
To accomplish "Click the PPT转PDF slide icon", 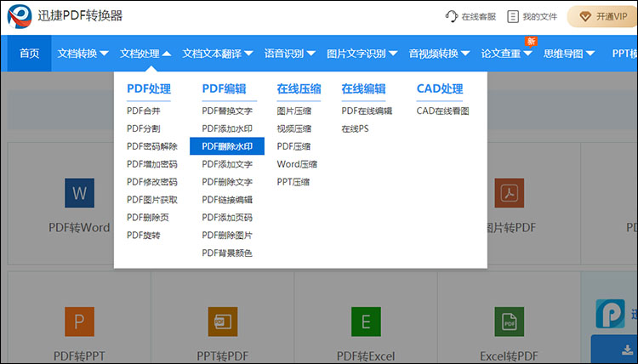I will 223,321.
